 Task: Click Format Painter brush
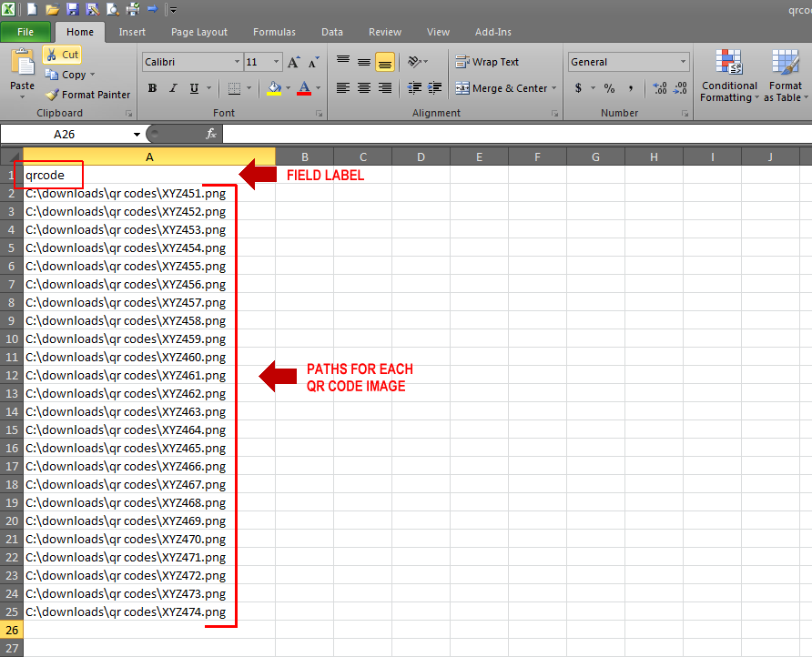87,95
